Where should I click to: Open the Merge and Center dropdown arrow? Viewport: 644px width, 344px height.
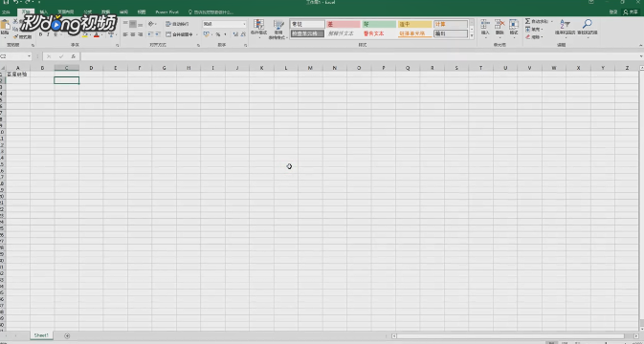click(x=197, y=34)
